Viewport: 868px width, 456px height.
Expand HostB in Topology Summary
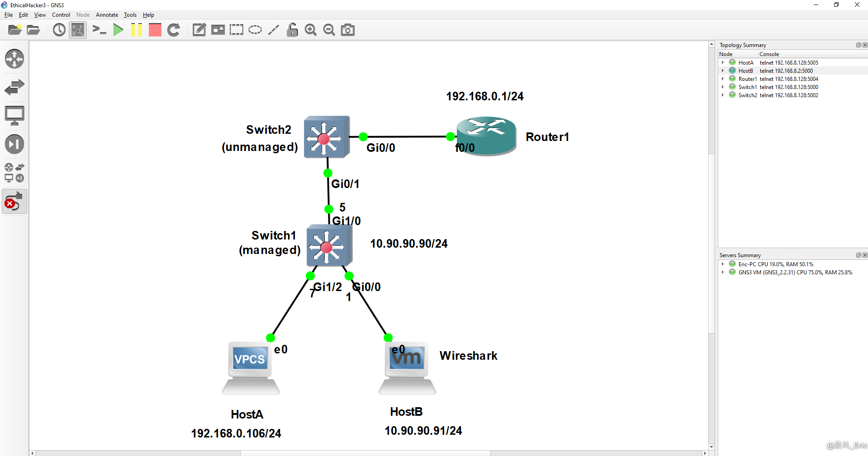tap(723, 71)
